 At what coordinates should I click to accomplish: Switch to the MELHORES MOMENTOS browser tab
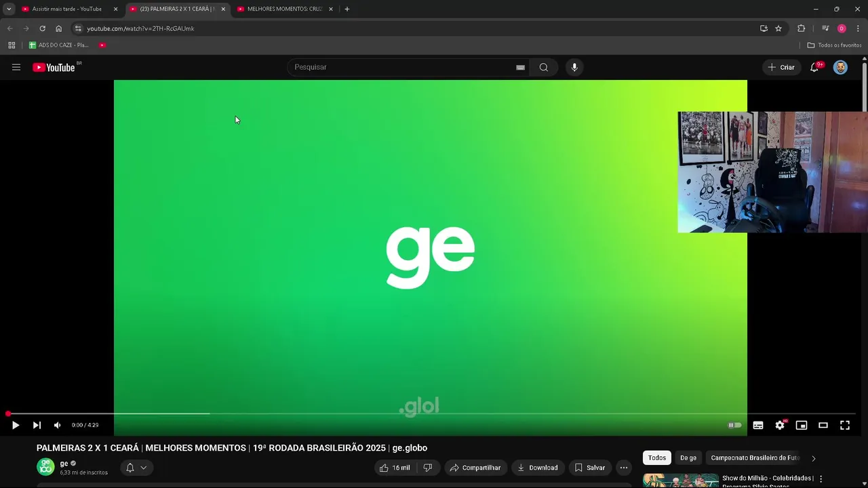point(285,9)
